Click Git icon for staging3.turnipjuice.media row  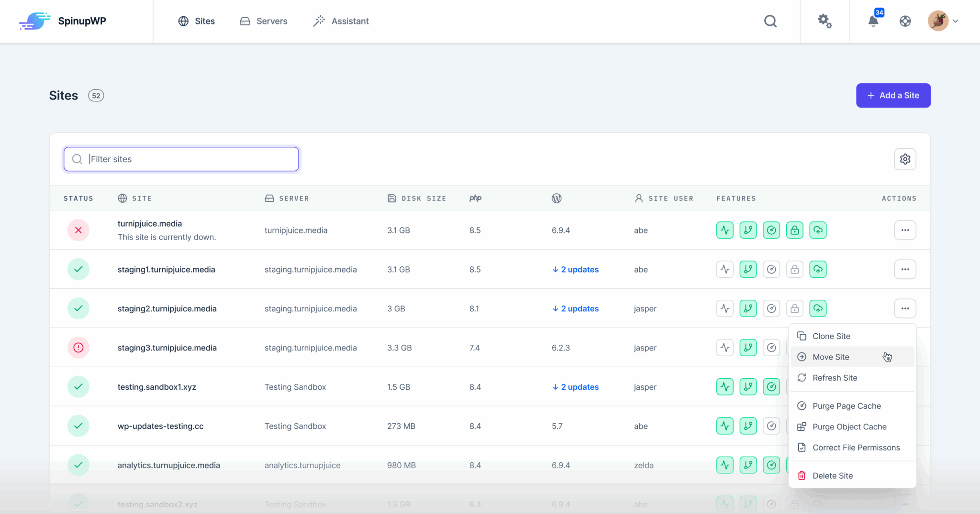point(748,348)
